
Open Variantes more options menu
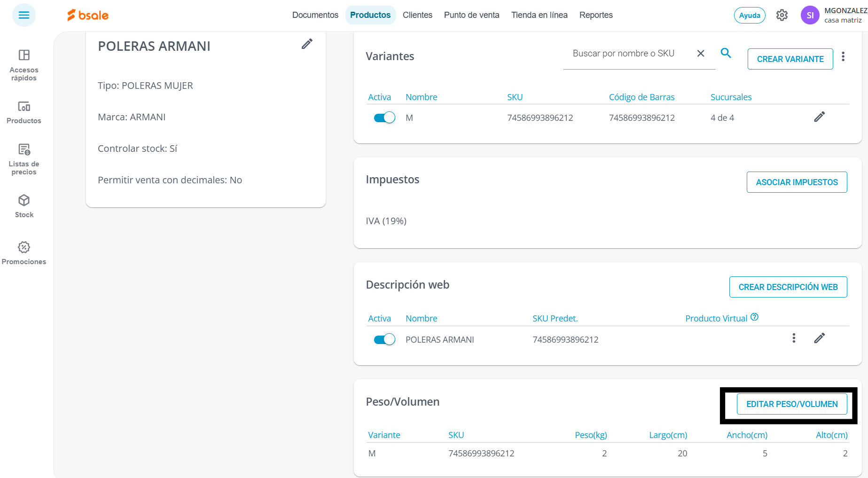(843, 57)
